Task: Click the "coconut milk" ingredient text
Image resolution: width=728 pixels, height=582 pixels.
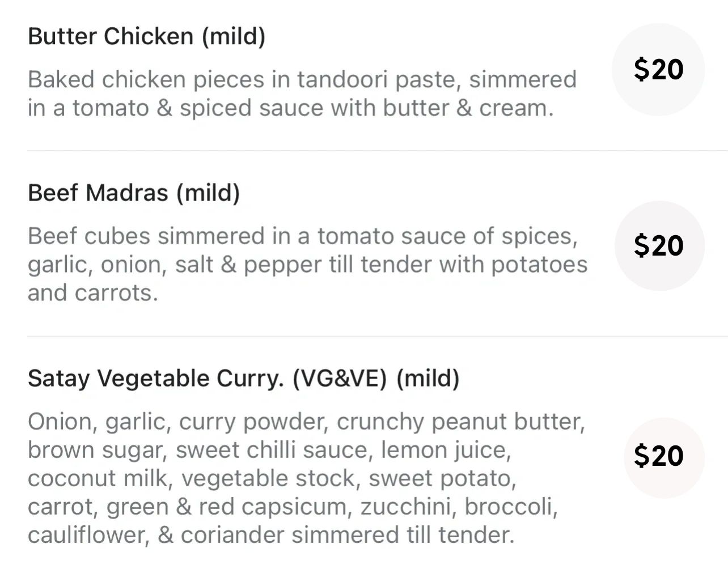Action: coord(100,478)
